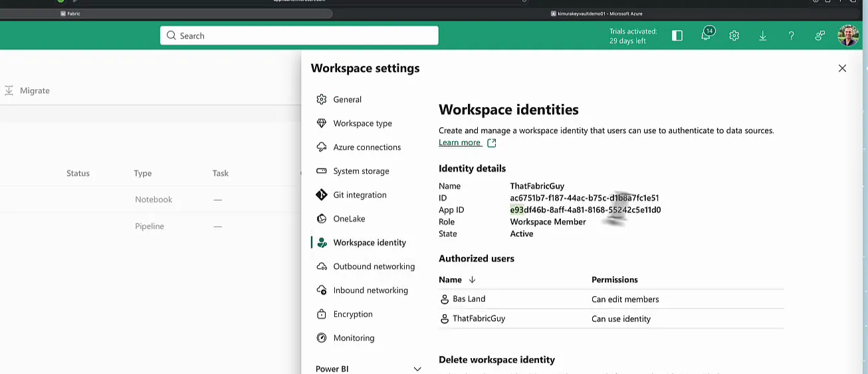Screen dimensions: 868x374
Task: Click the Monitoring gauge icon
Action: tap(322, 338)
